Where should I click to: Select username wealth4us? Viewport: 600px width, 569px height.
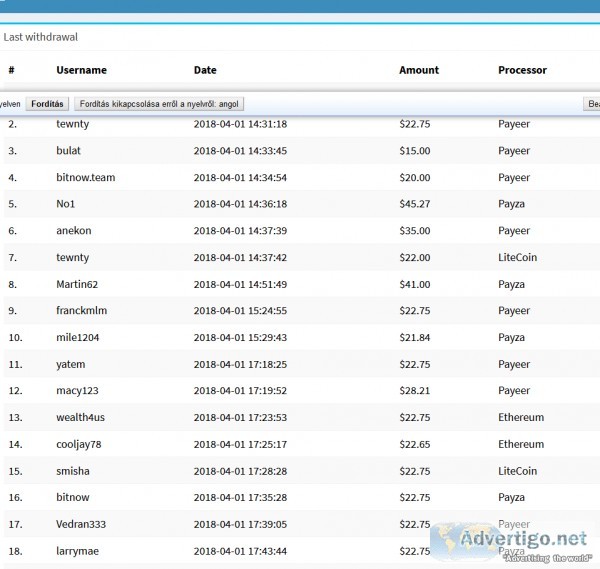[x=80, y=417]
